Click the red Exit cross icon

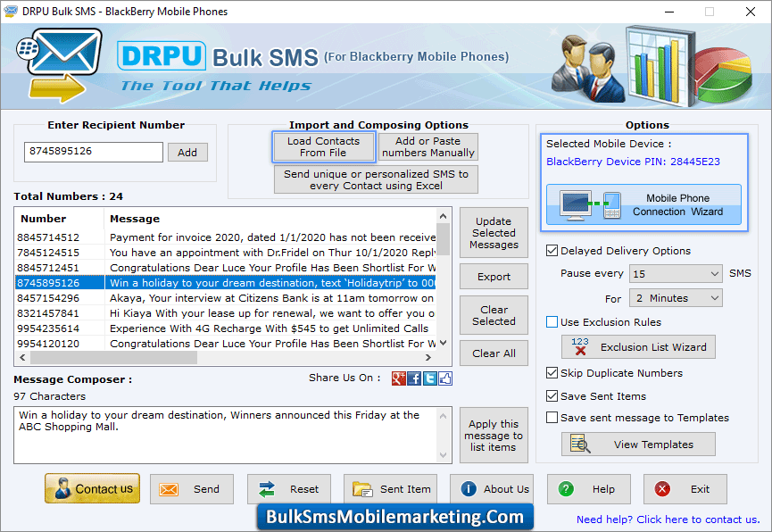(662, 489)
